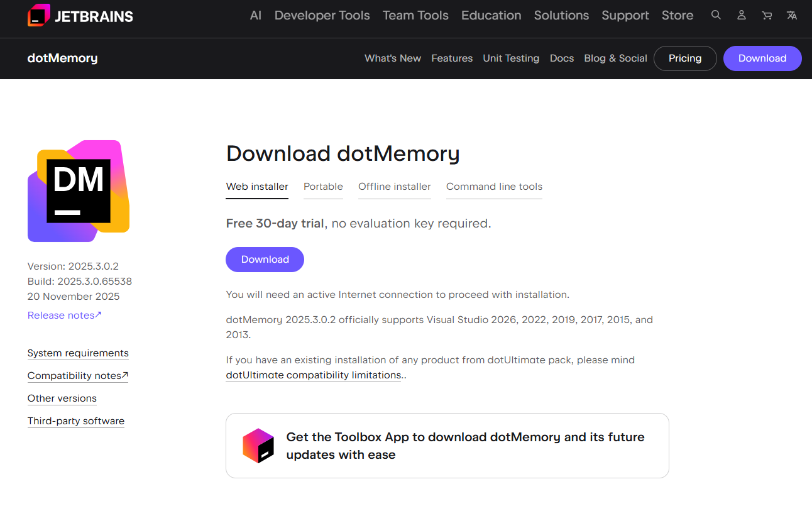Switch to Command line tools tab
The width and height of the screenshot is (812, 511).
pos(494,187)
